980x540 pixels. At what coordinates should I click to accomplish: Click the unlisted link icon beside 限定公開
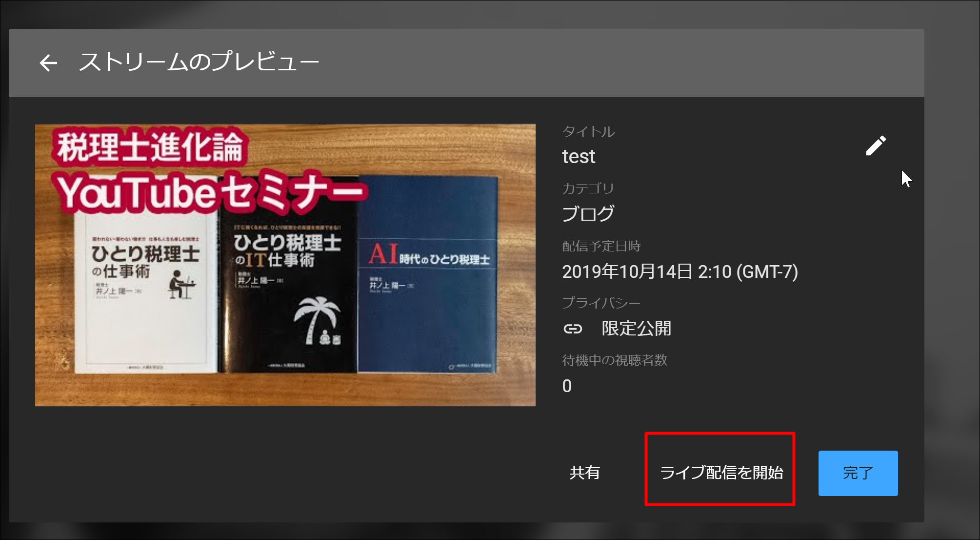573,329
